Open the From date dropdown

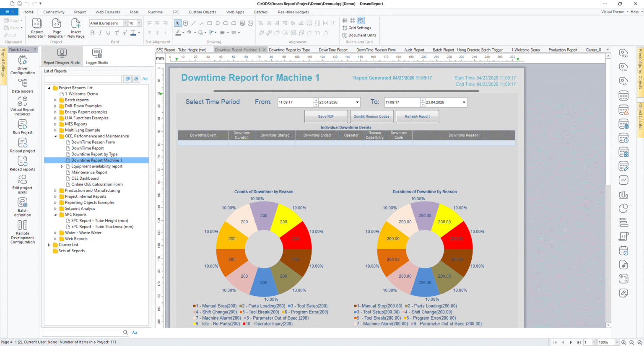point(357,102)
